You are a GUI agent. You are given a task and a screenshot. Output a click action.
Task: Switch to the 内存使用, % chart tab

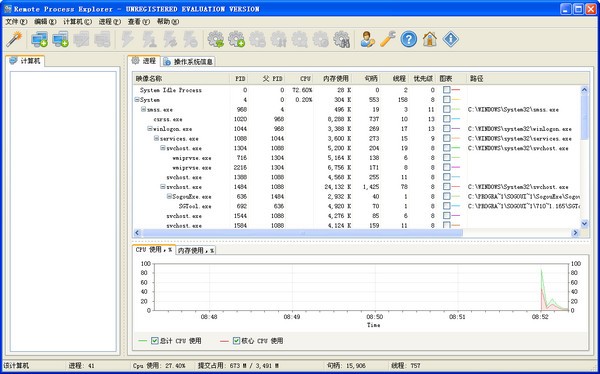pos(196,250)
